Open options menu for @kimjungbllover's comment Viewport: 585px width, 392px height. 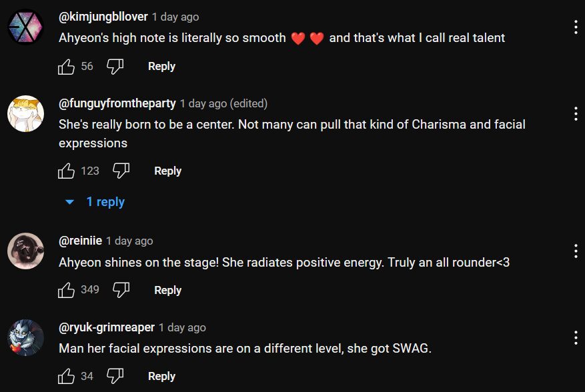pos(575,27)
